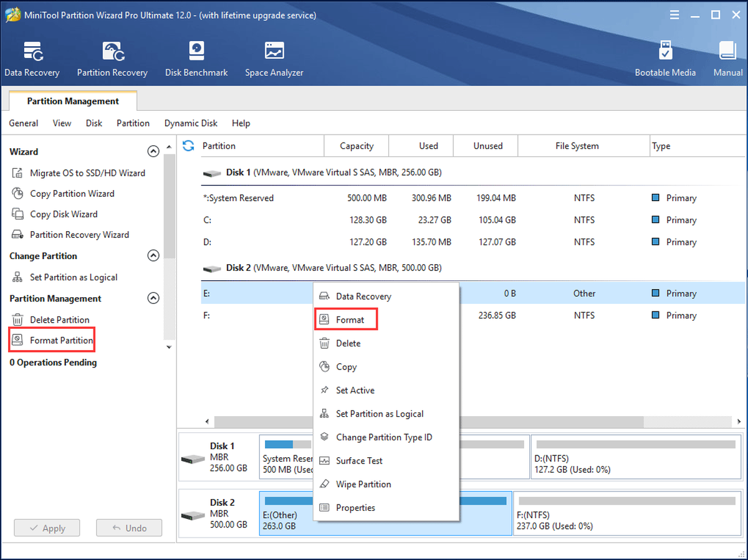This screenshot has width=748, height=560.
Task: Open the title bar hamburger menu
Action: (x=674, y=14)
